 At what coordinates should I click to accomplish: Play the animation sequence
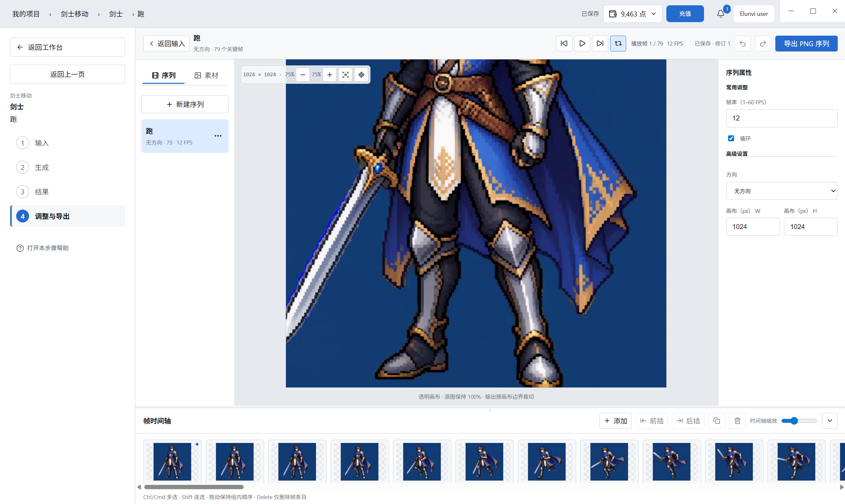click(582, 44)
